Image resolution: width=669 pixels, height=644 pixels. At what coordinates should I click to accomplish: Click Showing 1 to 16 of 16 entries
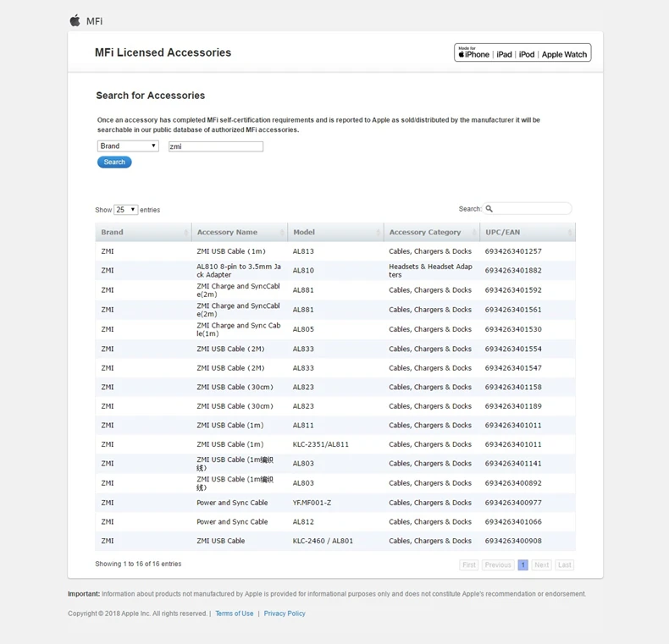(x=138, y=564)
